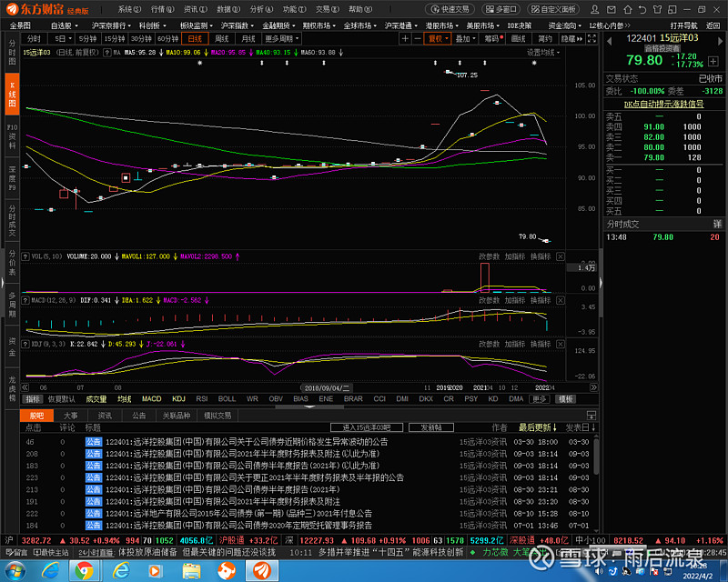
Task: Open help question mark for KDJ panel
Action: coord(25,344)
